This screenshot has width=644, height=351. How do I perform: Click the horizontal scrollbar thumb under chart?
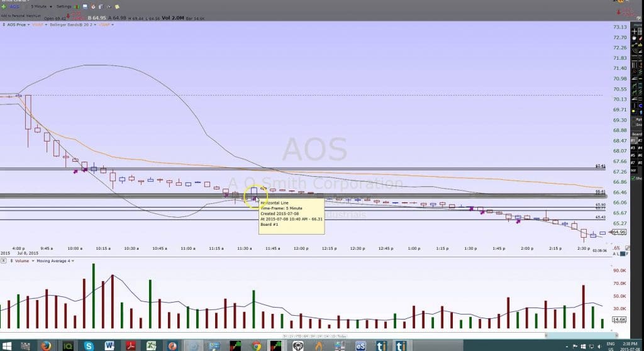click(x=581, y=336)
